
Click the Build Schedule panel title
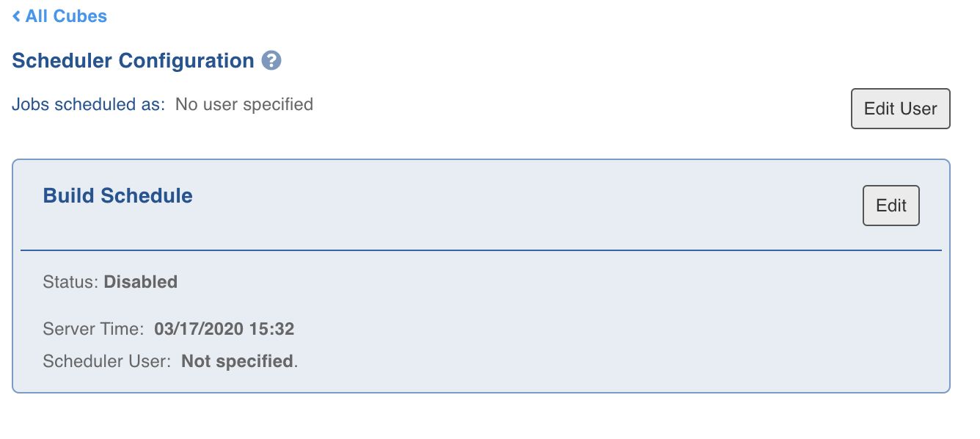click(118, 196)
